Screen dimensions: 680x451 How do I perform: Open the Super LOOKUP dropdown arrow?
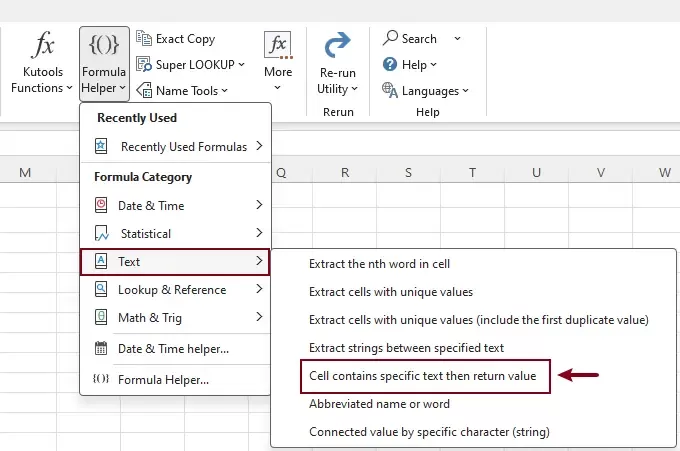(242, 65)
